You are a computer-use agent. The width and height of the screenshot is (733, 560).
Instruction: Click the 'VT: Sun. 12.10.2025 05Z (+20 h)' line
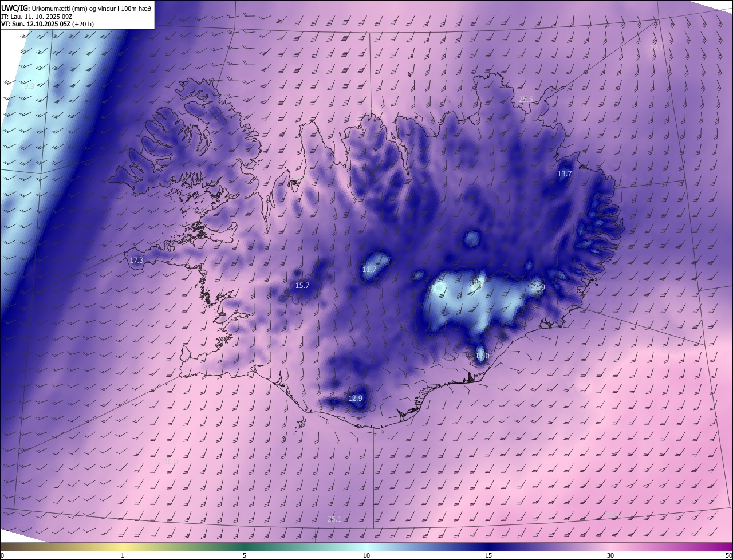[48, 24]
